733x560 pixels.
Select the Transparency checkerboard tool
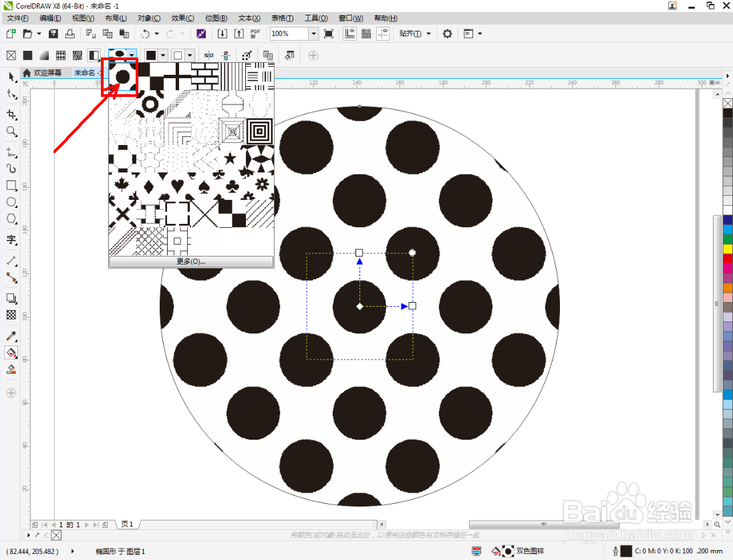tap(11, 315)
